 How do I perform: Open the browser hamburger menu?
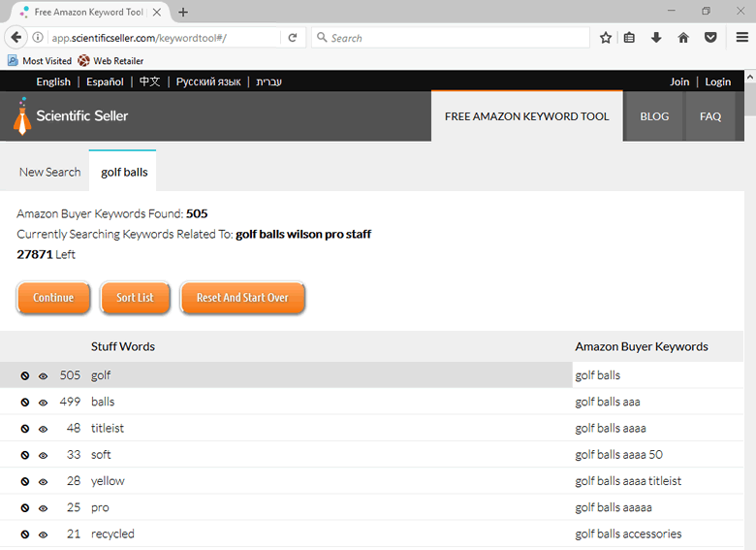pyautogui.click(x=741, y=38)
